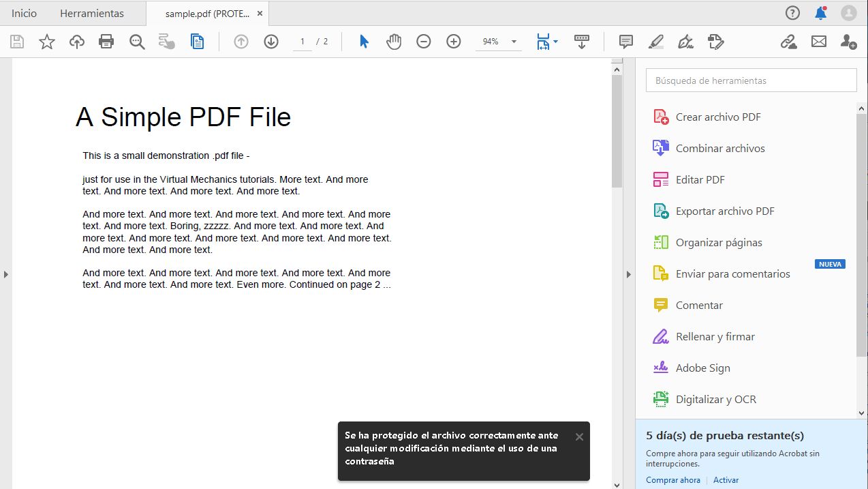Image resolution: width=868 pixels, height=489 pixels.
Task: Open the find text magnifier icon
Action: coord(137,42)
